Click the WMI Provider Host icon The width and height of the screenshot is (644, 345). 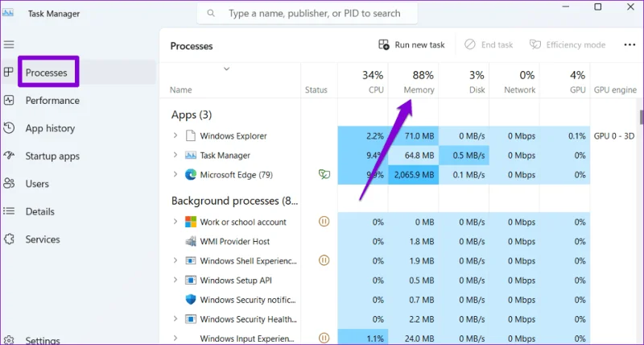click(x=191, y=241)
